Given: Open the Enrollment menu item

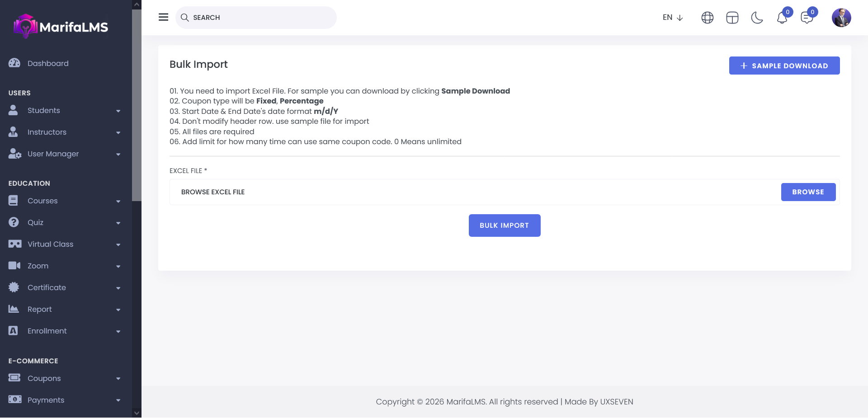Looking at the screenshot, I should click(x=47, y=331).
